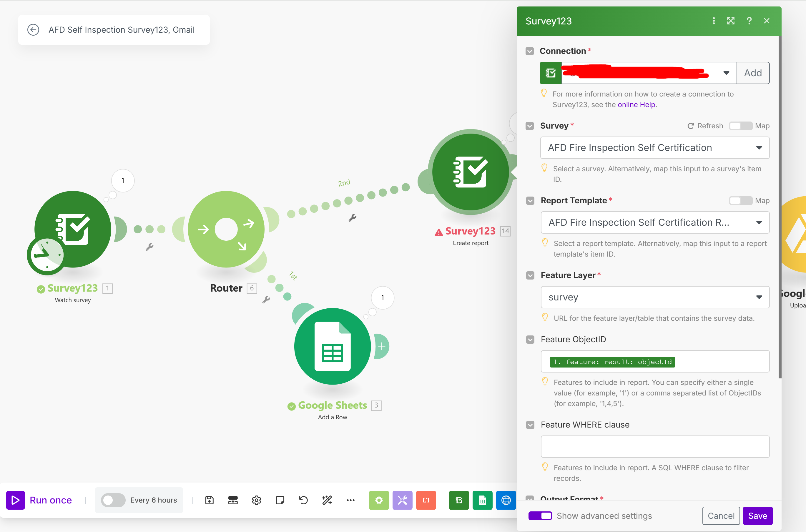
Task: Save the Survey123 module settings
Action: point(757,516)
